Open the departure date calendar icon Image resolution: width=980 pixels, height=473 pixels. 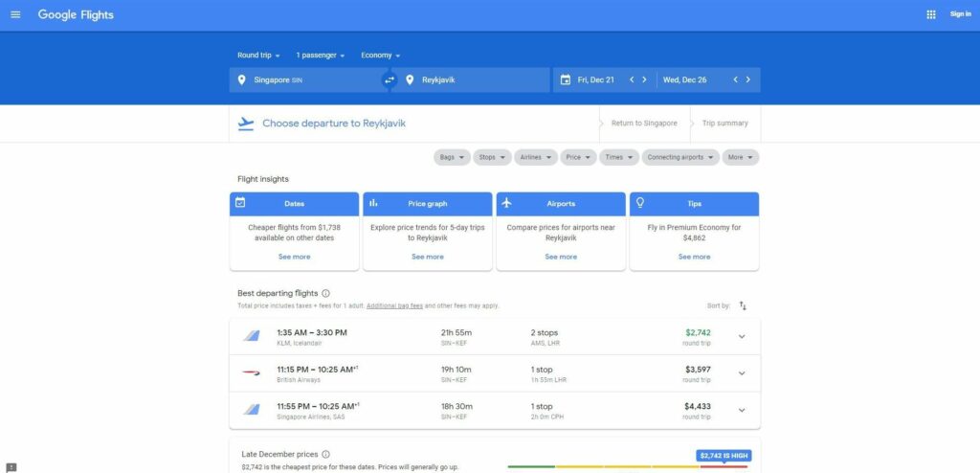click(565, 80)
